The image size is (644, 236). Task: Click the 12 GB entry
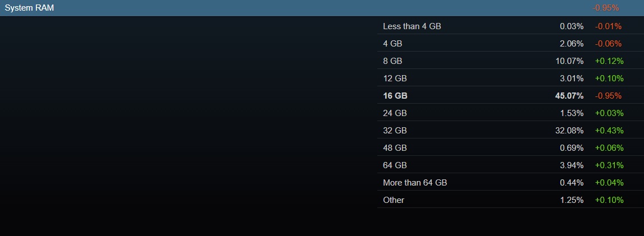[395, 78]
